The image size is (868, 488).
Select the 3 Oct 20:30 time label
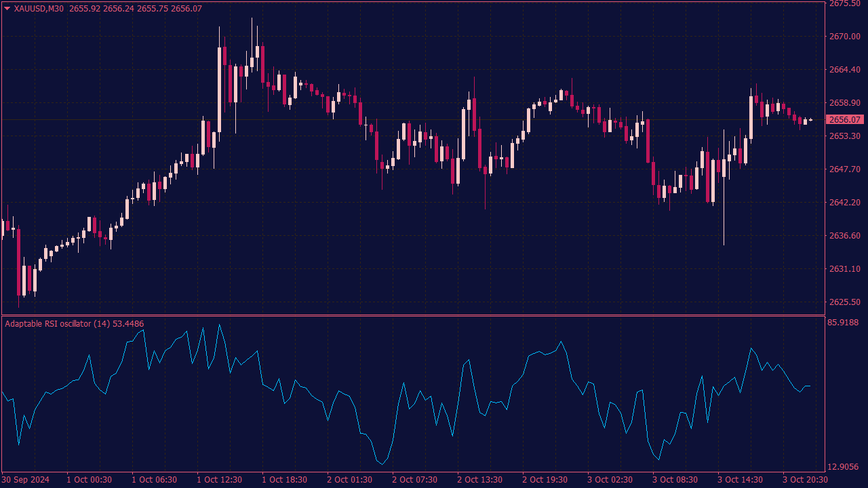pos(806,480)
